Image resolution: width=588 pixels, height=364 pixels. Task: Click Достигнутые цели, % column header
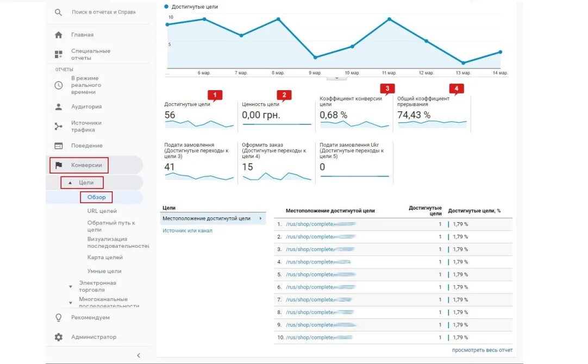point(474,211)
